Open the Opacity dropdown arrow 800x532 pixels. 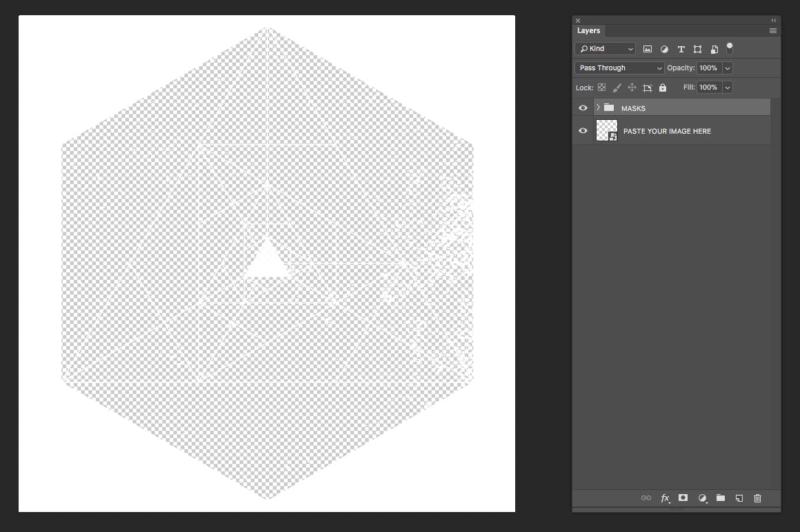pyautogui.click(x=727, y=68)
